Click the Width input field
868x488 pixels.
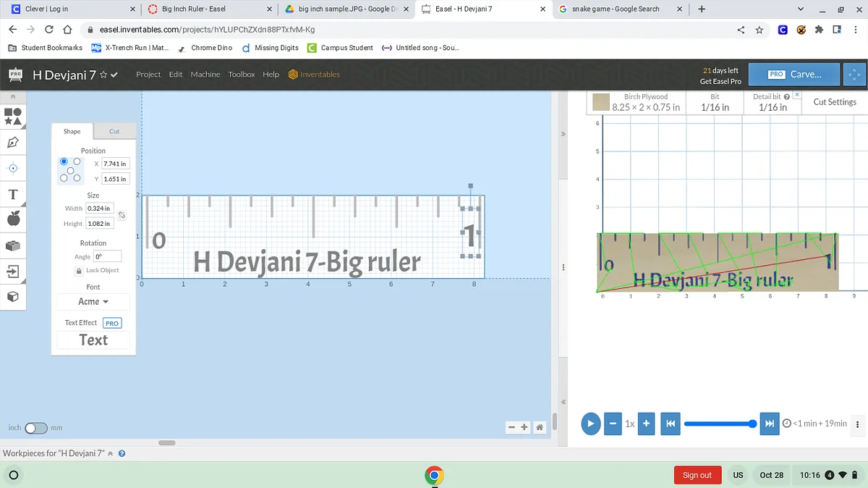pyautogui.click(x=98, y=209)
